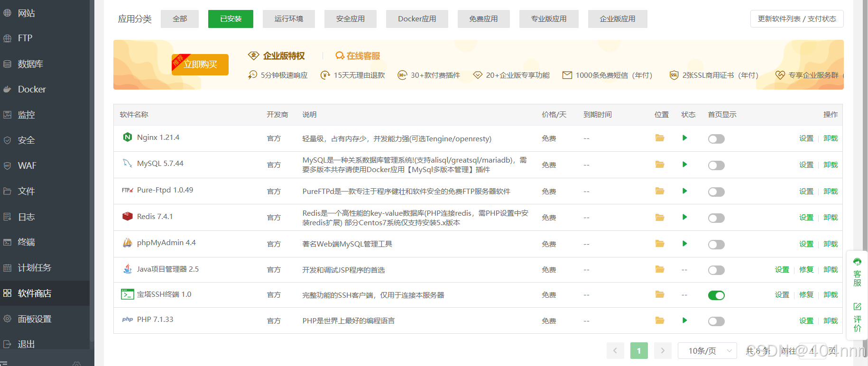
Task: Open the Pure-Ftpd folder location icon
Action: click(660, 191)
